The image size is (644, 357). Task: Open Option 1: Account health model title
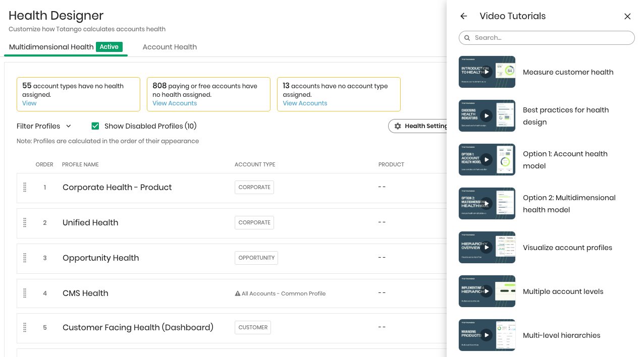click(565, 160)
